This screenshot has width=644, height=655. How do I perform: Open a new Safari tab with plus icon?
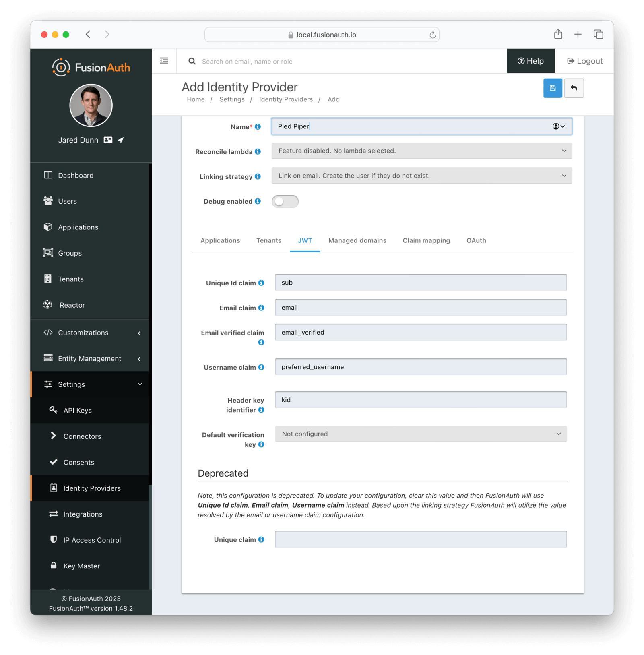(x=578, y=35)
